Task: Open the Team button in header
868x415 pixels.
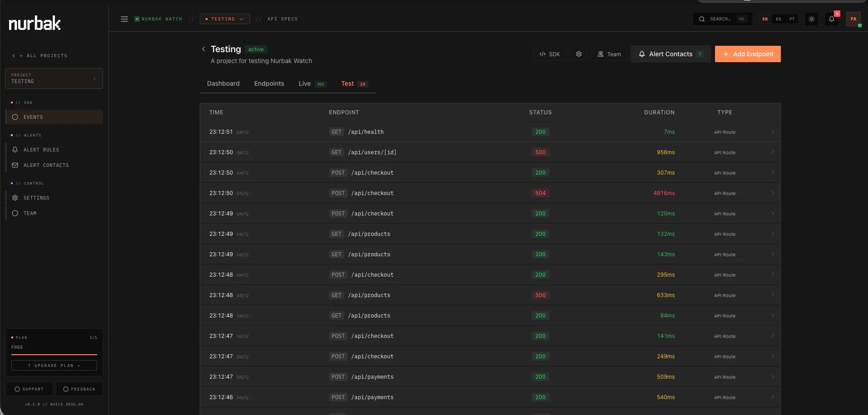Action: point(609,54)
